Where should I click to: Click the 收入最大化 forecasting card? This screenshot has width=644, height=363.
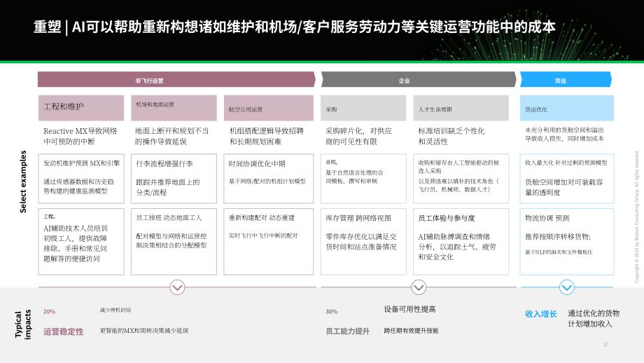coord(567,179)
